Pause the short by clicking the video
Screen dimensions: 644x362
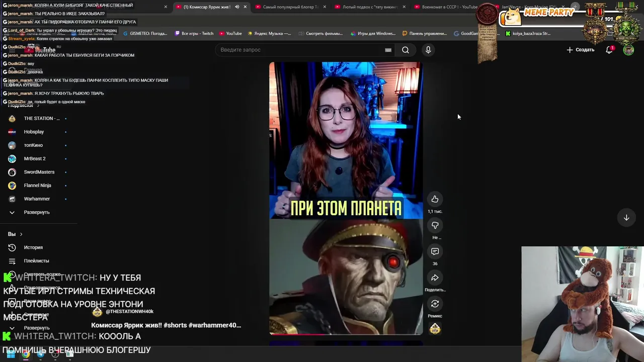(346, 198)
